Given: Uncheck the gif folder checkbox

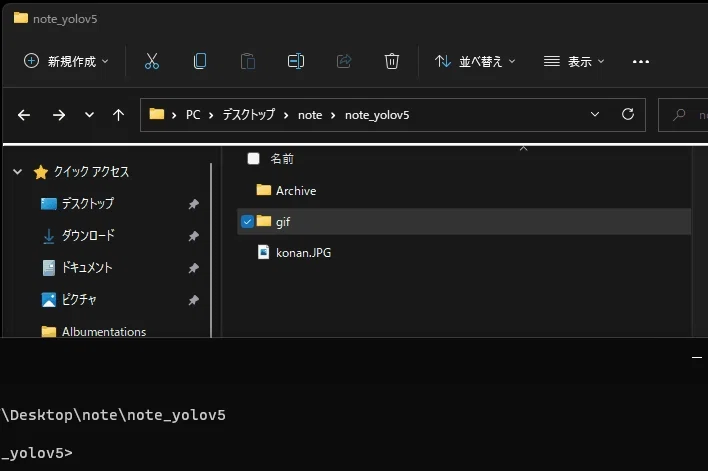Looking at the screenshot, I should (x=247, y=221).
